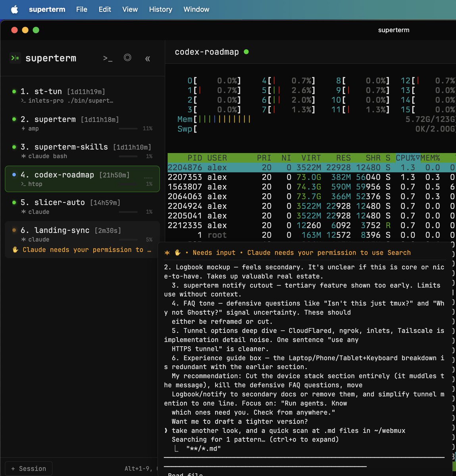
Task: Click the lightning amp icon under superterm session
Action: 23,129
